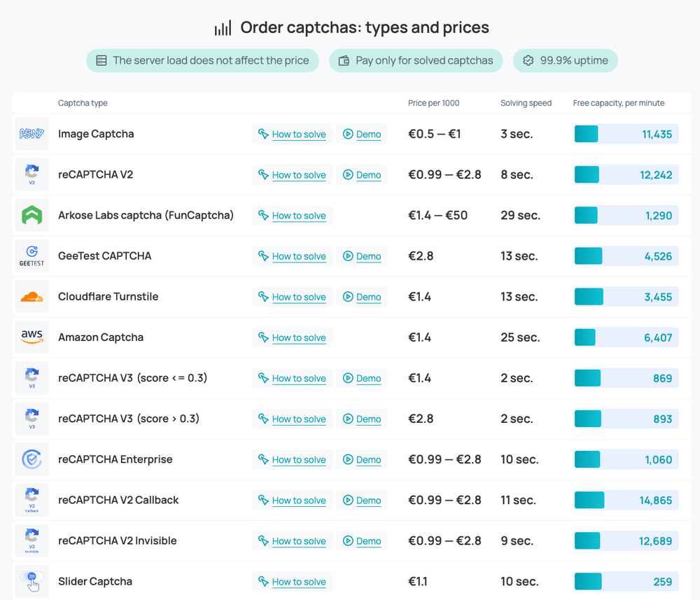The image size is (700, 600).
Task: Click 'How to solve' for Slider Captcha
Action: 292,582
